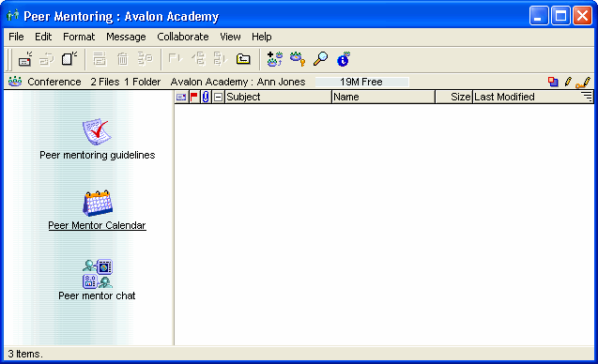
Task: Click the blue info toolbar icon
Action: pos(344,59)
